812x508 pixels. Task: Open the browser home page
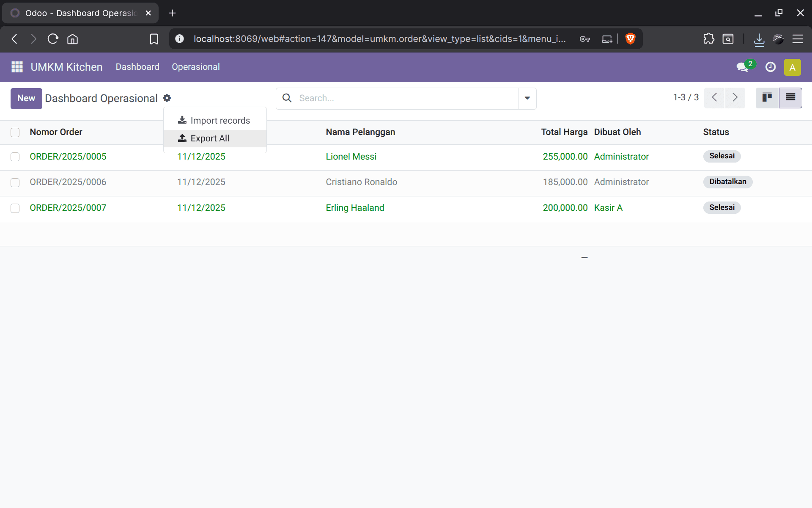[73, 39]
